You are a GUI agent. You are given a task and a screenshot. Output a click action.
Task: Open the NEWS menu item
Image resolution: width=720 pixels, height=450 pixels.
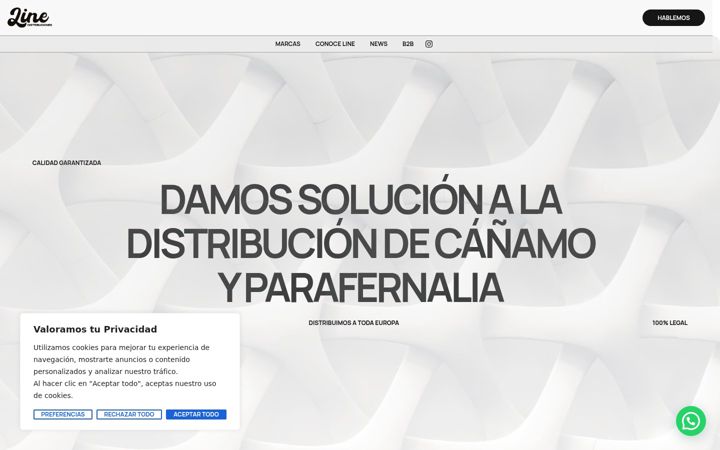(x=378, y=44)
